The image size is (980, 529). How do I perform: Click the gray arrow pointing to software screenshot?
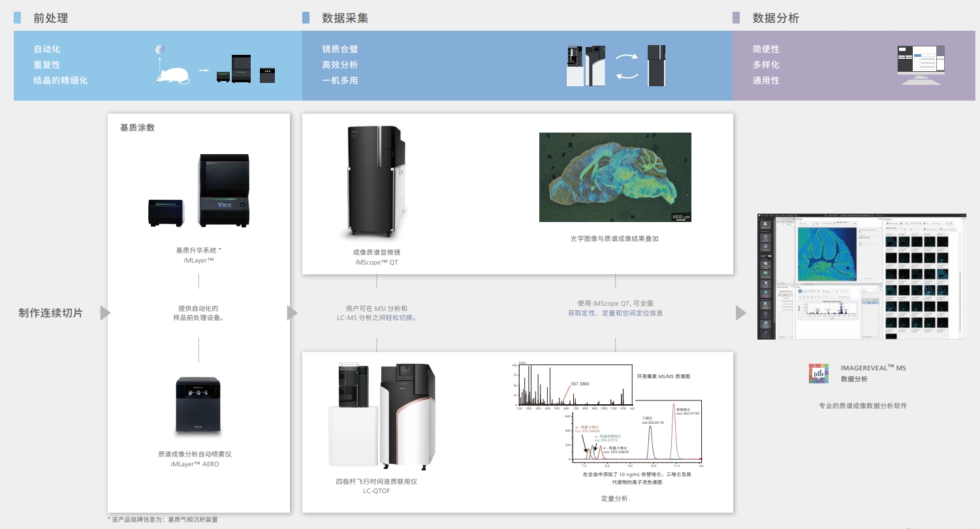(x=740, y=313)
